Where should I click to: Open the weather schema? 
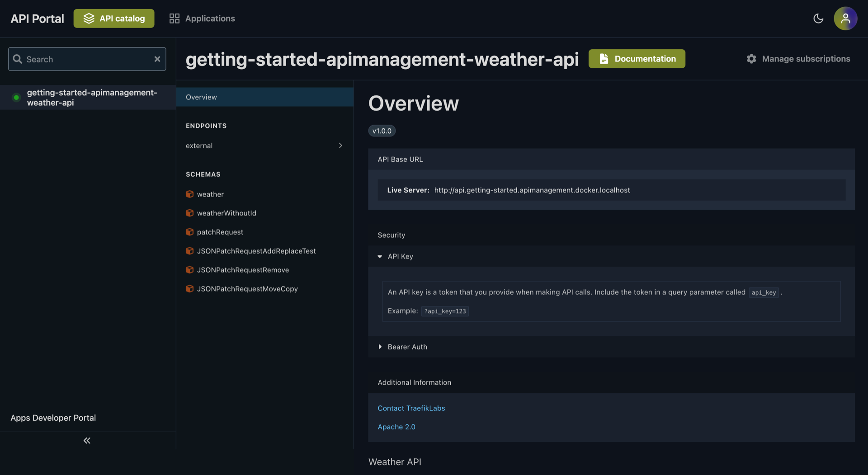(x=210, y=194)
